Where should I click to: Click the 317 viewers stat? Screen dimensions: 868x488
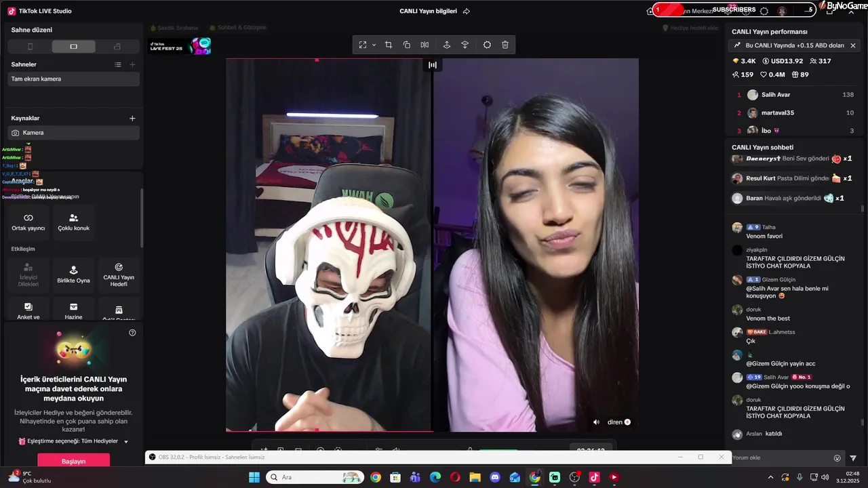pyautogui.click(x=821, y=61)
